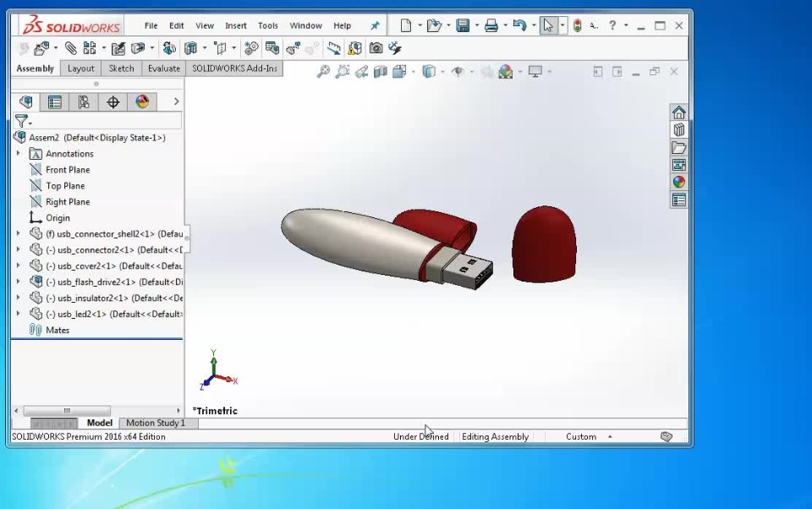Toggle Hide/Show Items eye icon
The height and width of the screenshot is (509, 812).
coord(458,72)
